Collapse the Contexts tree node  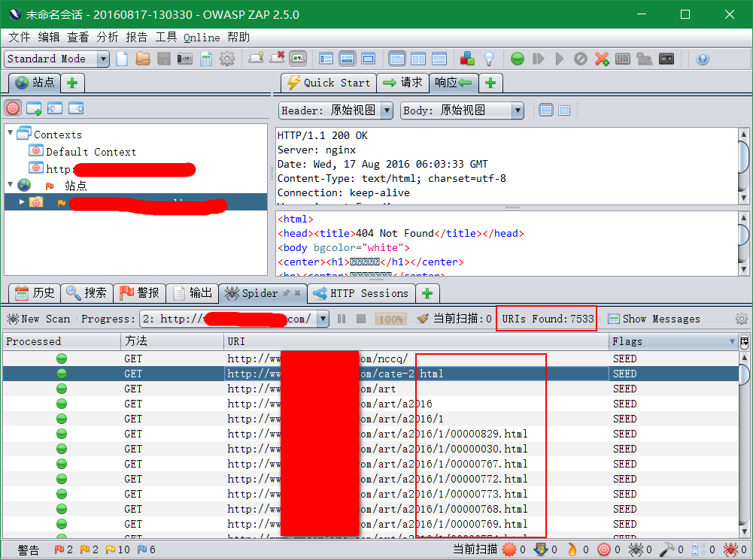pos(10,132)
